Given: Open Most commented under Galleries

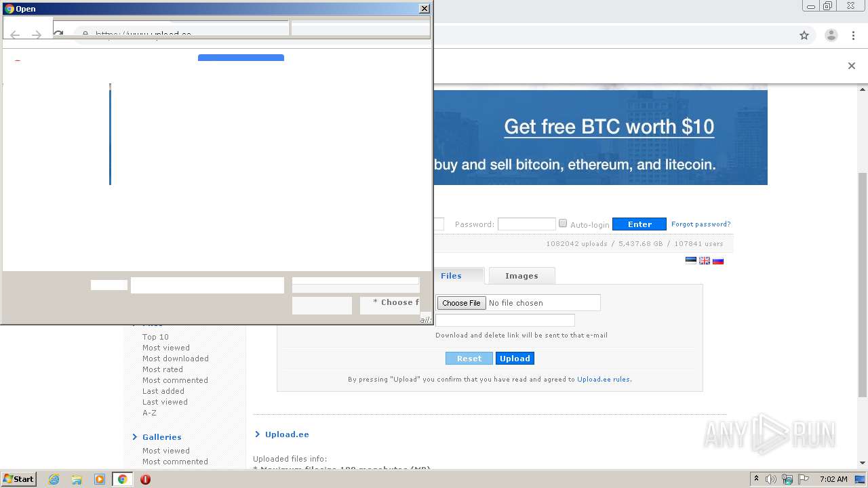Looking at the screenshot, I should [175, 462].
